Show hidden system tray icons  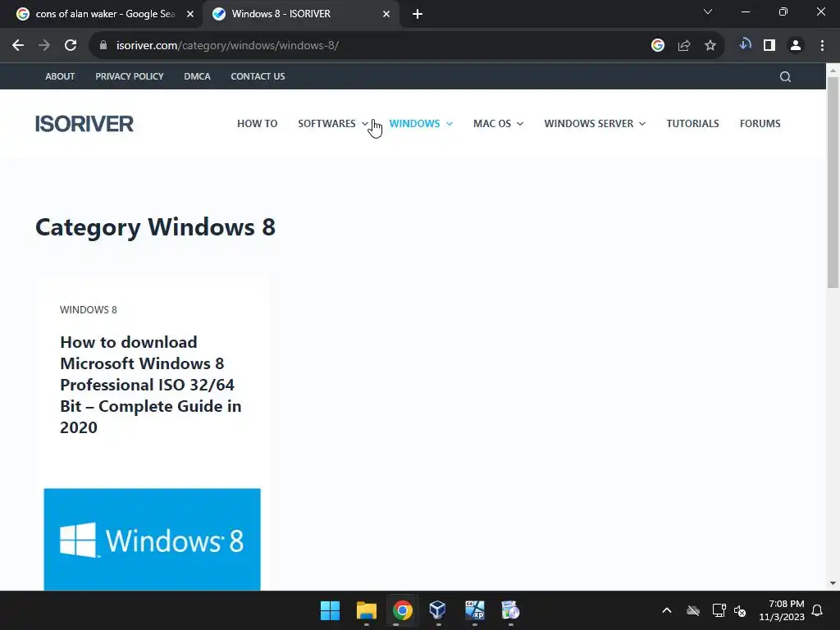667,610
